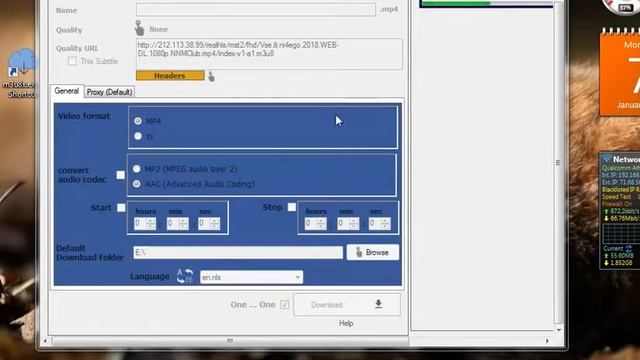Open the Language dropdown en.nls
Screen dimensions: 640x360
[251, 277]
